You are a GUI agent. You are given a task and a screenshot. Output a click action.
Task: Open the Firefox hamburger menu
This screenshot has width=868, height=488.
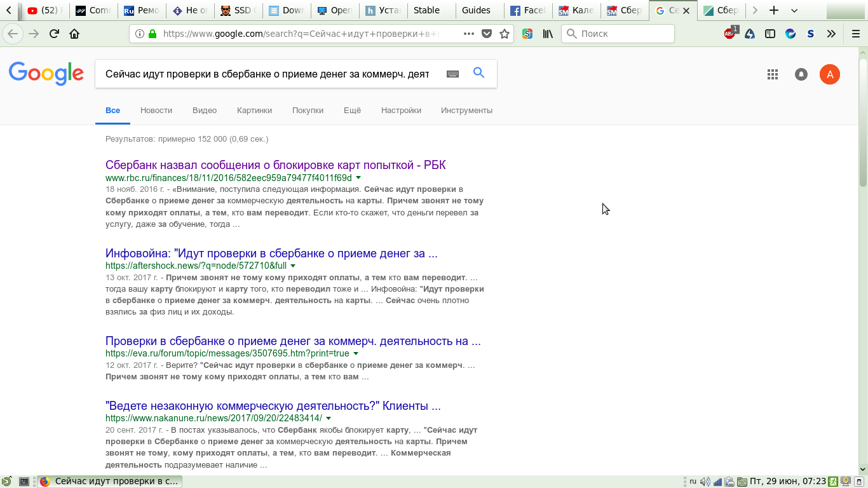click(855, 34)
